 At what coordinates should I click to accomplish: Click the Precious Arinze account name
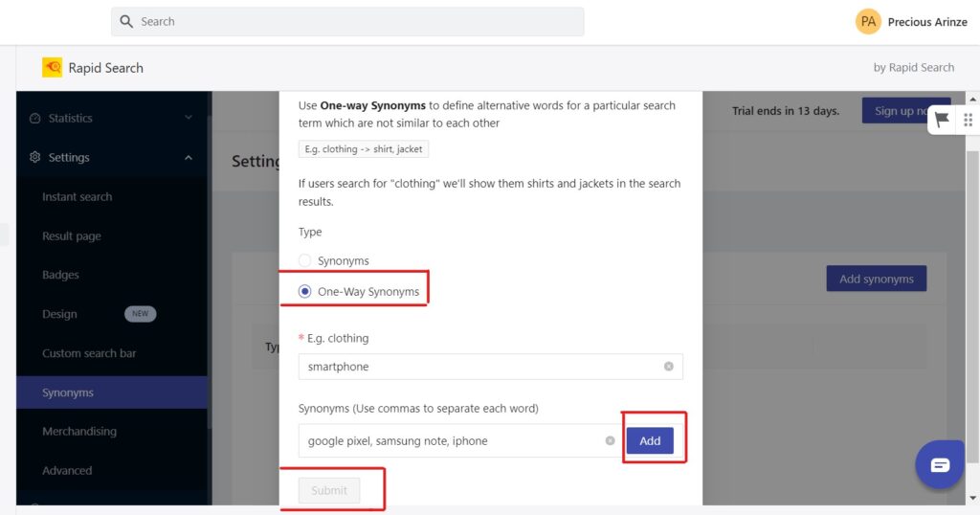pos(927,22)
